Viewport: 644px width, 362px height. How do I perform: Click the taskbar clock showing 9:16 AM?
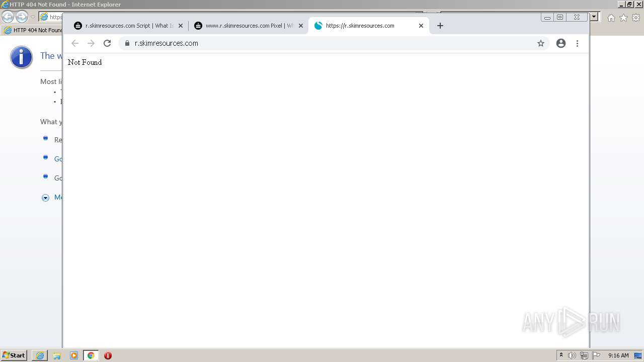pos(618,355)
